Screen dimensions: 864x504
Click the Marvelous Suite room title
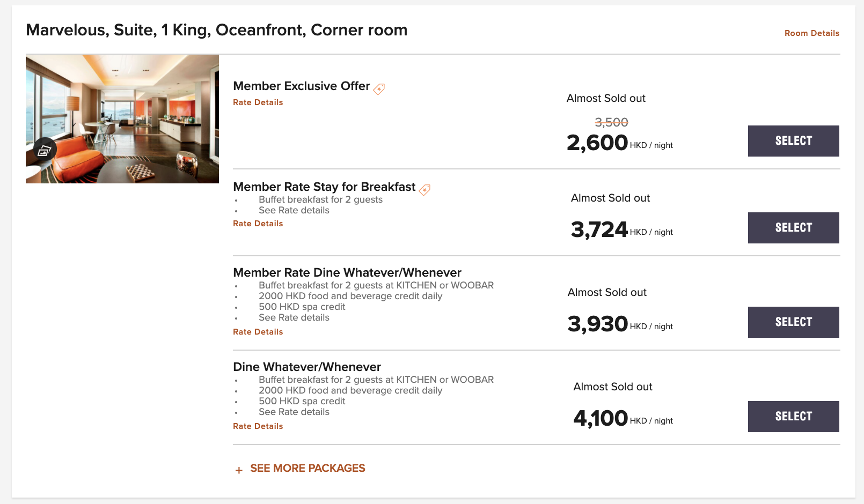[x=217, y=30]
